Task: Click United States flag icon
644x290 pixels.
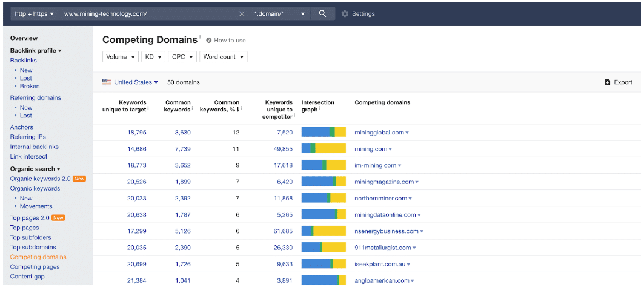Action: tap(107, 82)
